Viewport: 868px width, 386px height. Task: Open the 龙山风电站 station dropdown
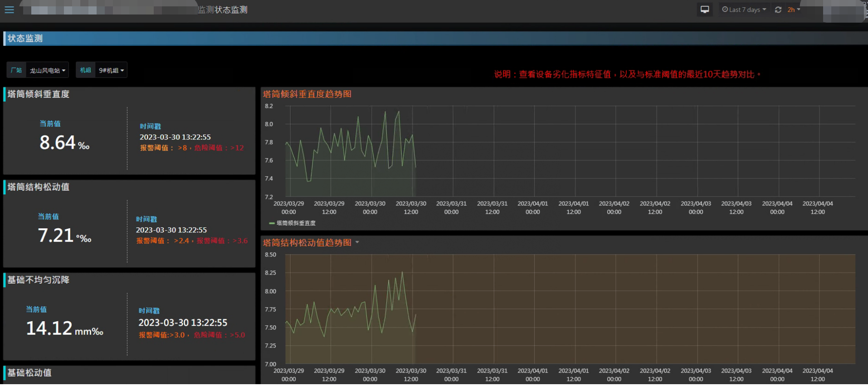(48, 70)
